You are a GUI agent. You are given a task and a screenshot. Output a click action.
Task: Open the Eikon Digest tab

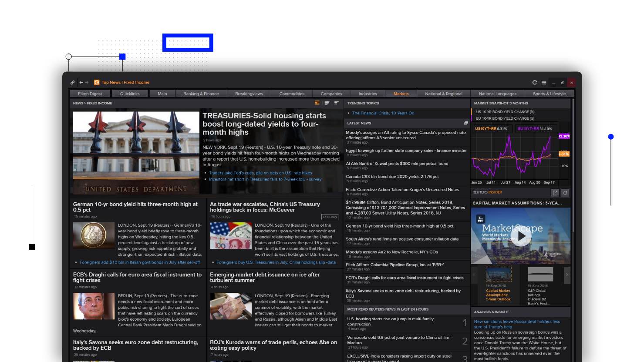tap(90, 94)
